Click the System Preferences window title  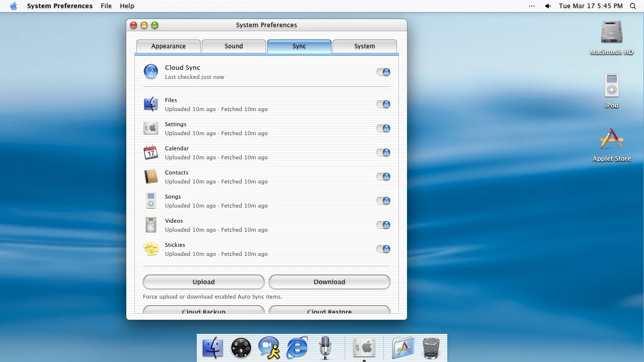[x=267, y=25]
